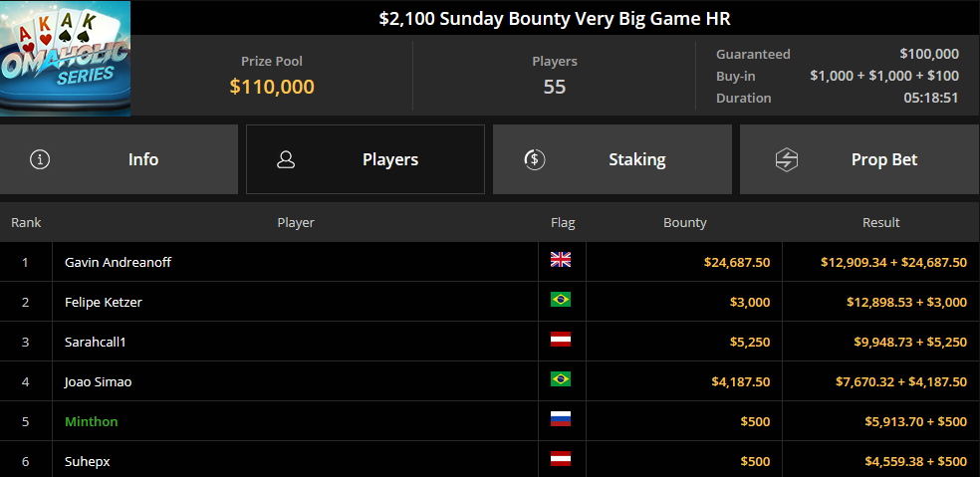Select the Players tab
Viewport: 980px width, 477px height.
click(366, 159)
